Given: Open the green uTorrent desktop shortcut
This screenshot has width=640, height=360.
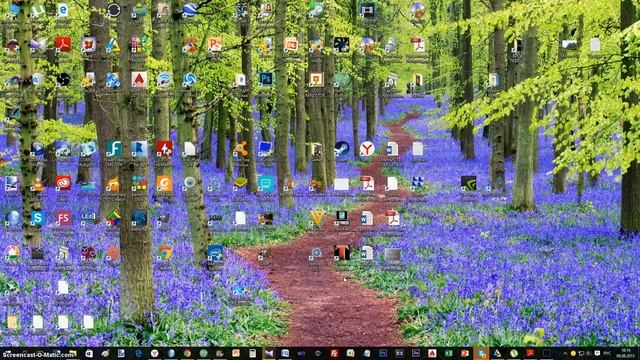Looking at the screenshot, I should [38, 10].
